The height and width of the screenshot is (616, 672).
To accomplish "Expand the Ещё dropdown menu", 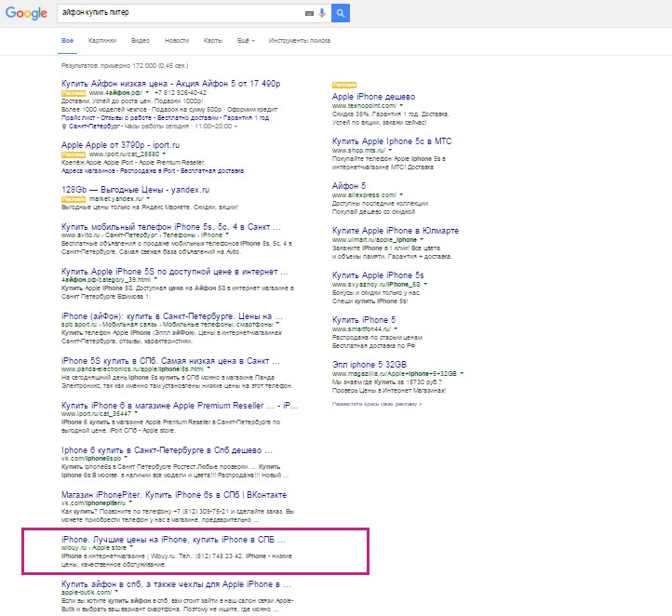I will coord(246,41).
